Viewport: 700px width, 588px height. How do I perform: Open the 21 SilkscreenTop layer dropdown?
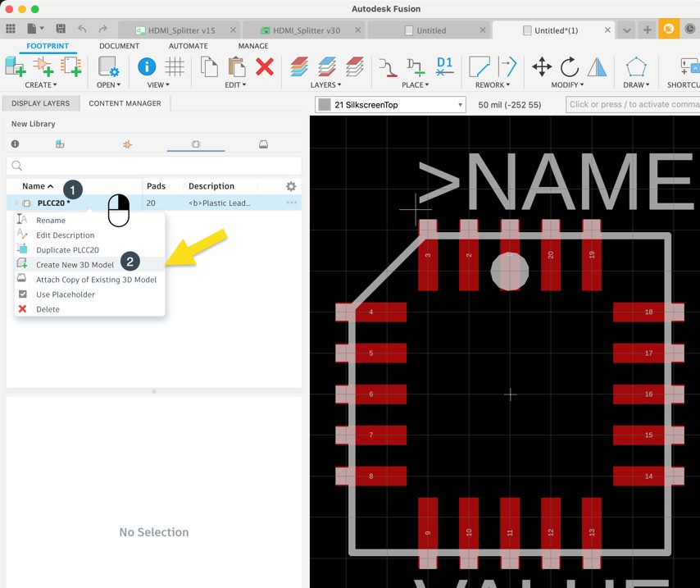pyautogui.click(x=390, y=104)
